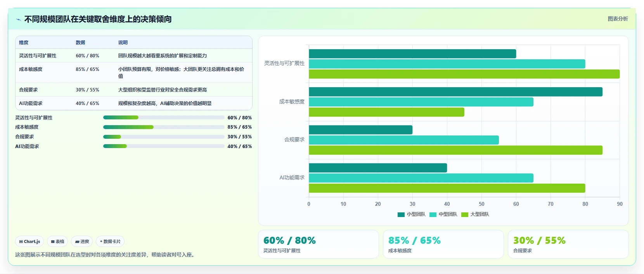The height and width of the screenshot is (274, 644).
Task: Select the 进度 tag chip
Action: click(x=82, y=241)
